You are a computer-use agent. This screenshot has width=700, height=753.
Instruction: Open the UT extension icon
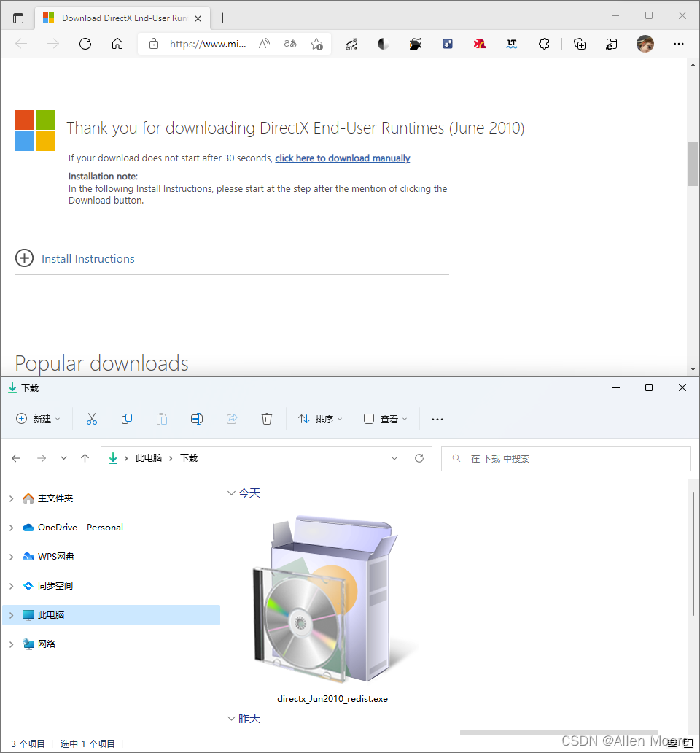[x=512, y=45]
